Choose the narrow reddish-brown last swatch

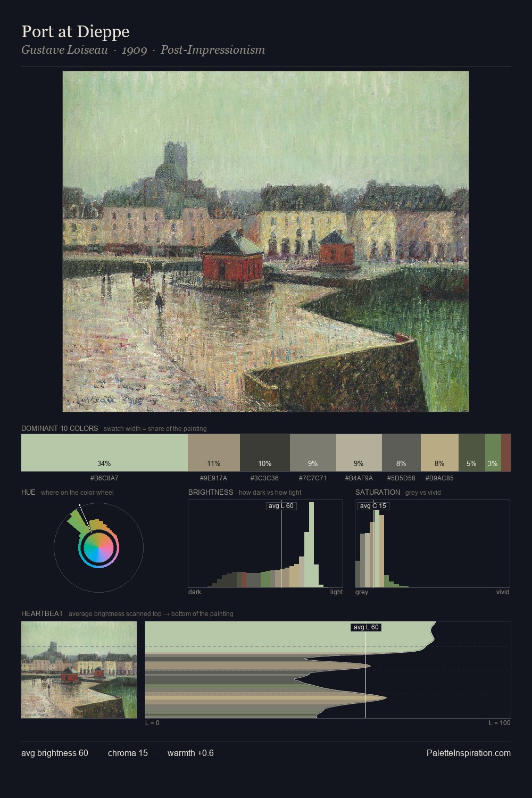(x=506, y=453)
